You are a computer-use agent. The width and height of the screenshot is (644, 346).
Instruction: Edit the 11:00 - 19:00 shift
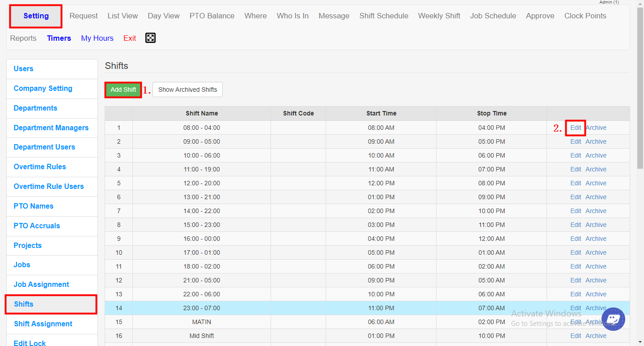tap(576, 169)
